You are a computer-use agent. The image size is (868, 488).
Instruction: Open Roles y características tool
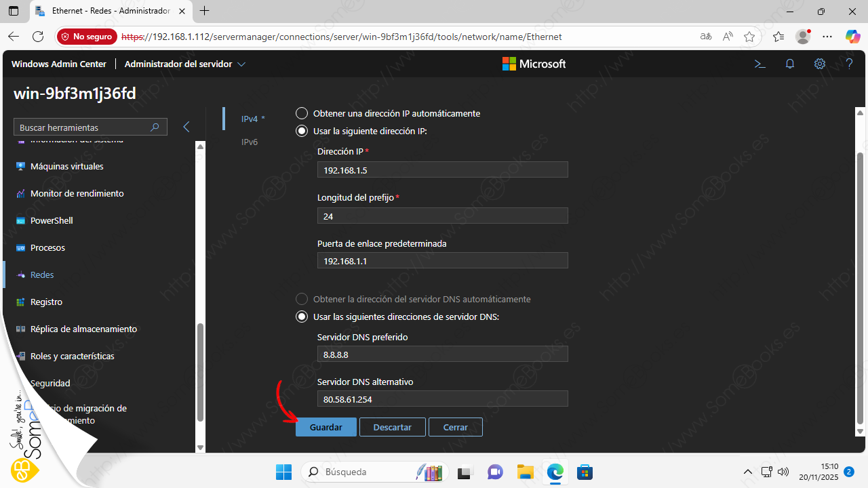point(72,356)
